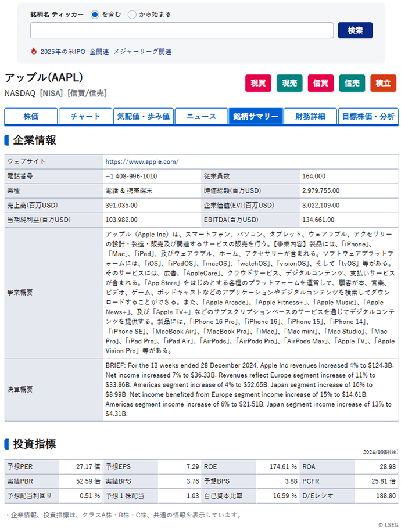401x532 pixels.
Task: Click the employee count 164,000
Action: point(314,177)
